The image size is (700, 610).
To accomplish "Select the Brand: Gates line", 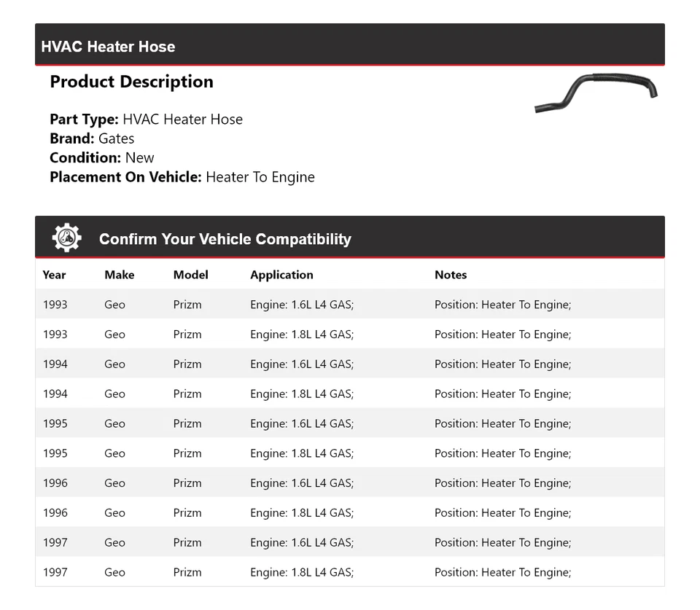I will coord(92,138).
